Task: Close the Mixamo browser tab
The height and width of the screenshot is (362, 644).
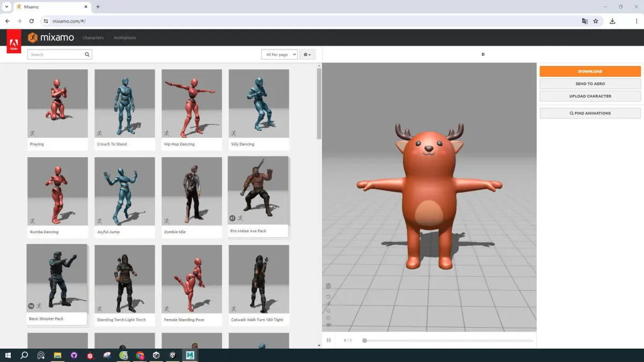Action: coord(85,7)
